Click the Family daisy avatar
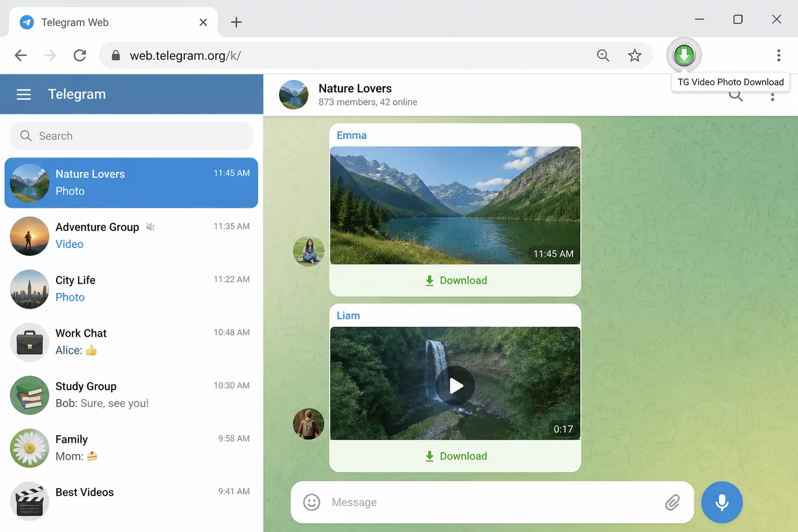This screenshot has height=532, width=798. [30, 448]
